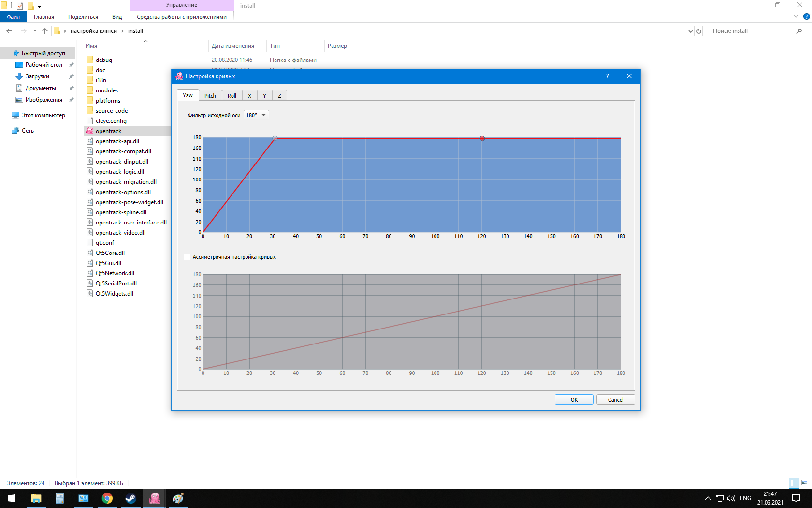The image size is (812, 508).
Task: Select the platforms folder icon
Action: [90, 100]
